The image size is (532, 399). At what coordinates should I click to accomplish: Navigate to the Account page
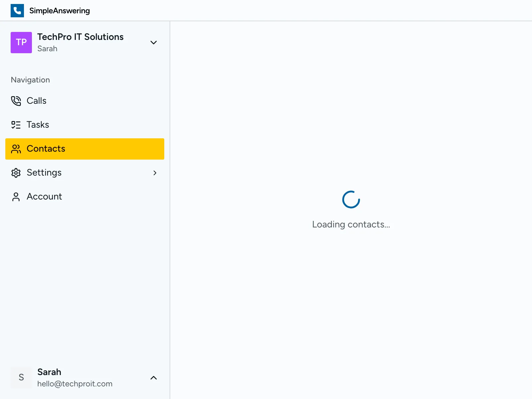point(44,197)
